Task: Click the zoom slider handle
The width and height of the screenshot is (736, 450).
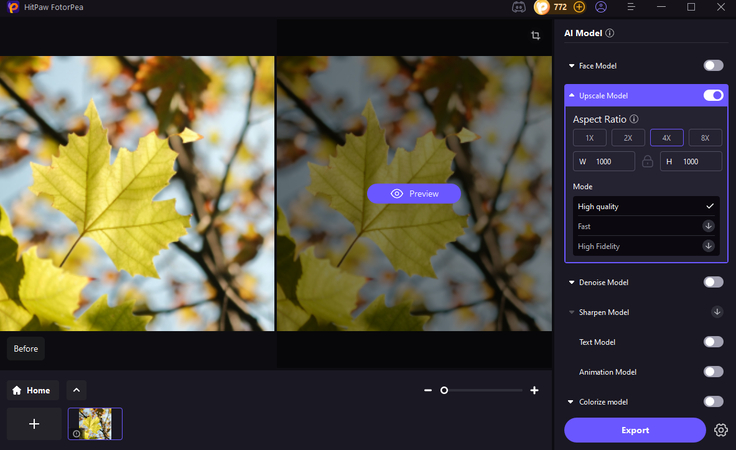Action: 444,390
